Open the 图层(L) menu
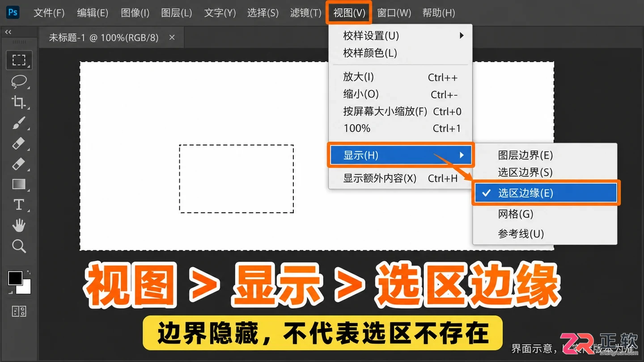 [x=176, y=13]
